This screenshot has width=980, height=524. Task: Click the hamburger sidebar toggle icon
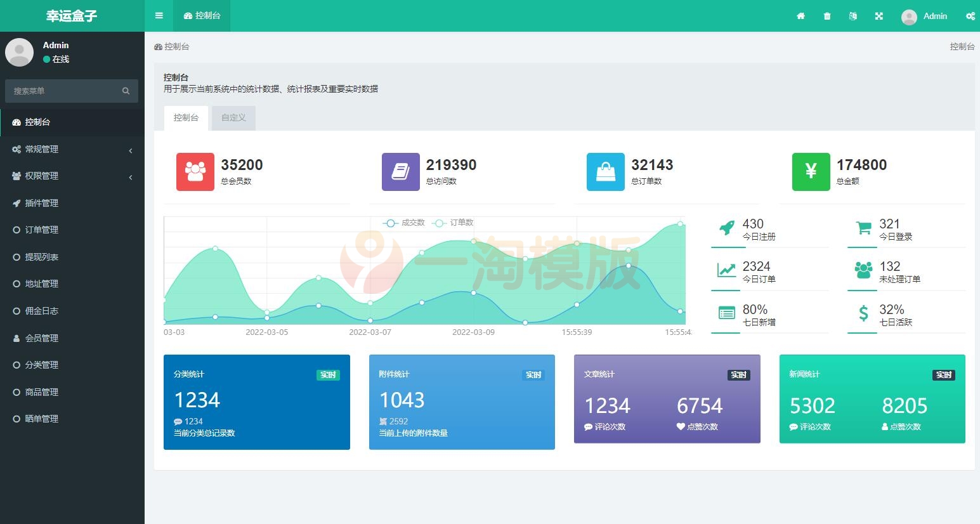(159, 16)
